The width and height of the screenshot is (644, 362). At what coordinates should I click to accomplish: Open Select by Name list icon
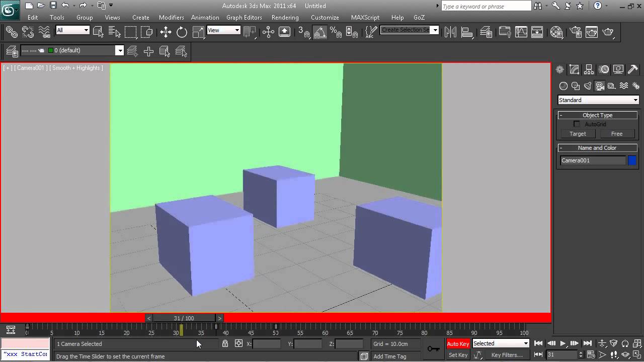tap(115, 32)
